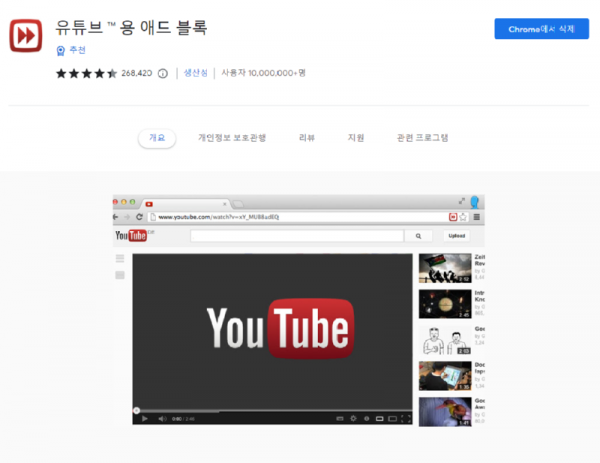Screen dimensions: 600x463
Task: Click the back arrow in screenshot browser
Action: (x=116, y=217)
